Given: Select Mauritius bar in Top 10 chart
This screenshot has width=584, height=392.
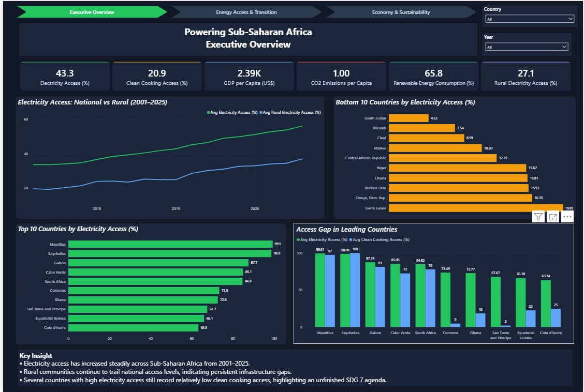Looking at the screenshot, I should coord(170,244).
